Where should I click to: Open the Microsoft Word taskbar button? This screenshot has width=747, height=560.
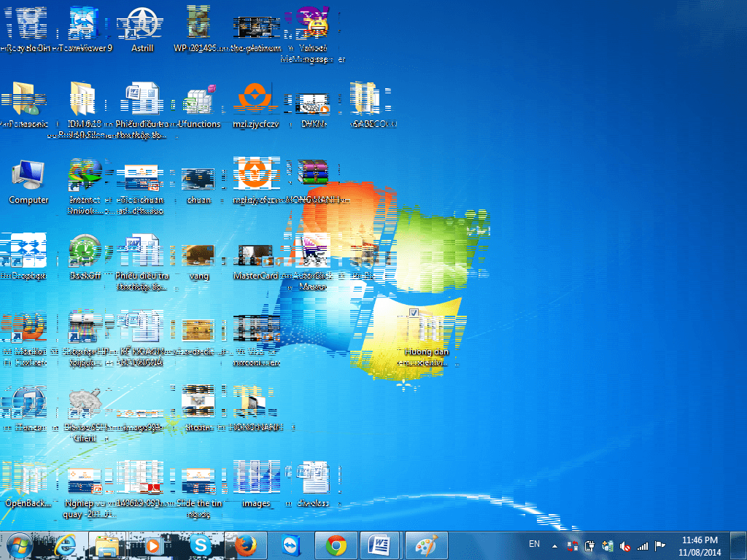tap(380, 545)
